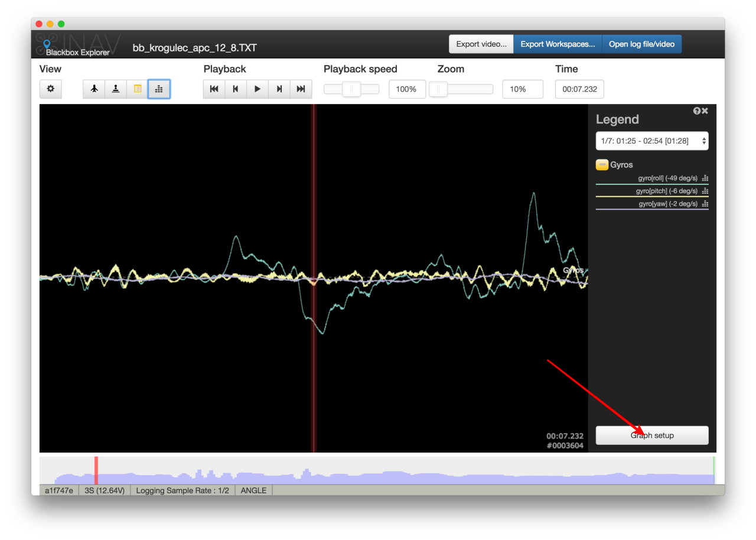The width and height of the screenshot is (756, 540).
Task: Open the log viewer settings gear
Action: (x=50, y=89)
